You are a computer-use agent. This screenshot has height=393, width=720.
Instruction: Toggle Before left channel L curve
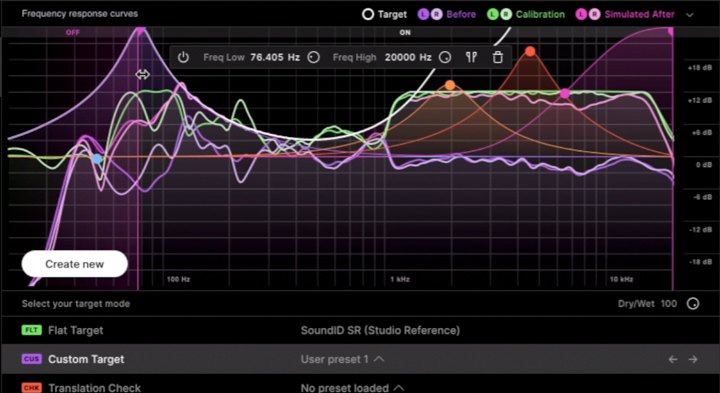click(x=423, y=14)
